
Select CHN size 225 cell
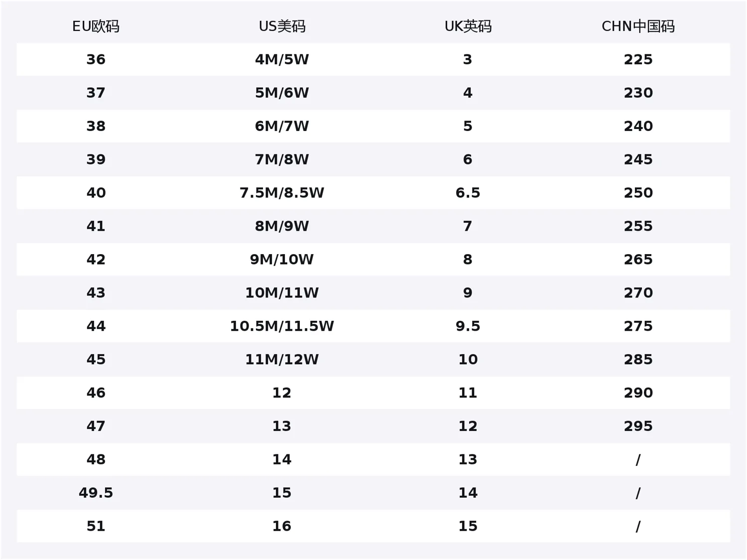coord(638,60)
